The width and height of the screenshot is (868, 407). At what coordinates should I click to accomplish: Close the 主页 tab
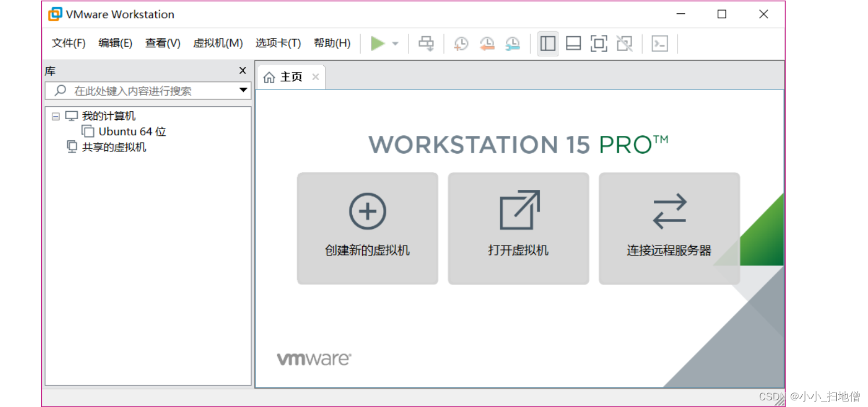(x=315, y=77)
